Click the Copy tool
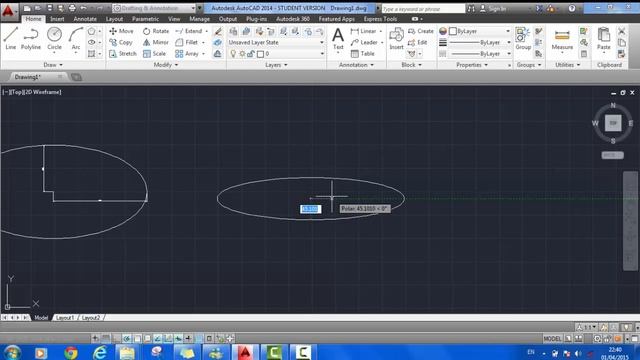The width and height of the screenshot is (640, 360). [121, 42]
